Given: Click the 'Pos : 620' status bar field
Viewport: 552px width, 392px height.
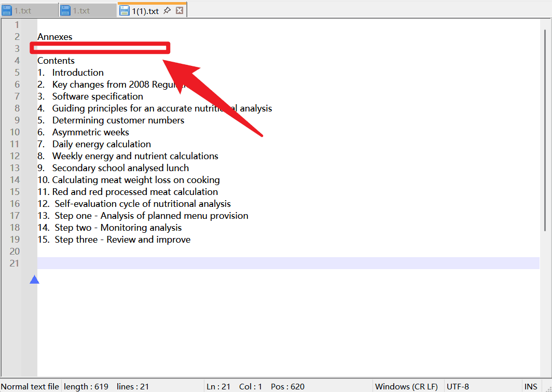Looking at the screenshot, I should click(287, 387).
